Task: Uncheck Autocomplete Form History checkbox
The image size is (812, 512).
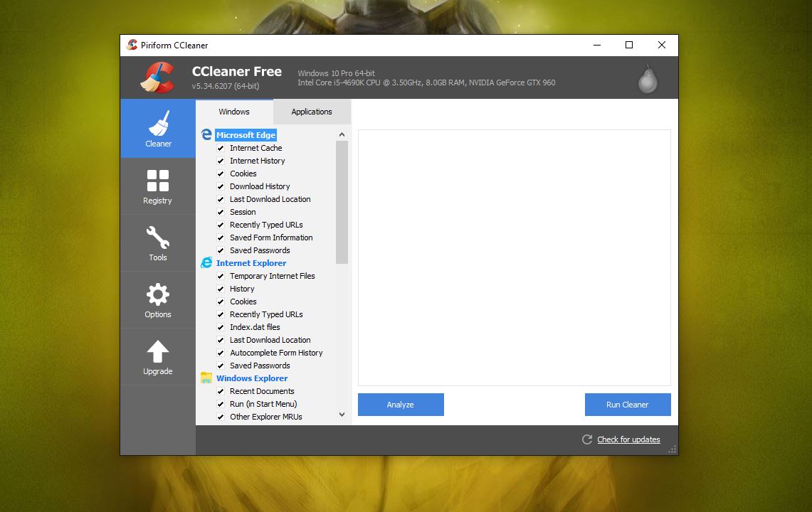Action: 221,353
